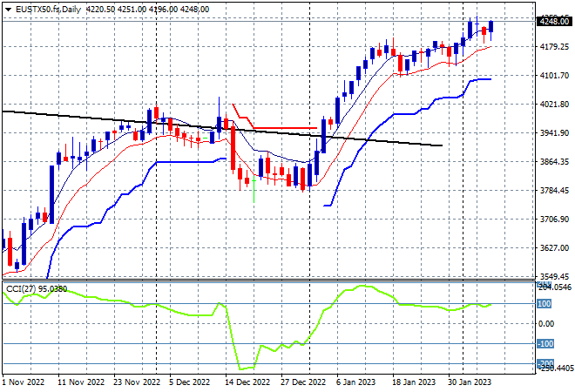This screenshot has width=575, height=392.
Task: Select the current price label 4248.00
Action: 554,22
